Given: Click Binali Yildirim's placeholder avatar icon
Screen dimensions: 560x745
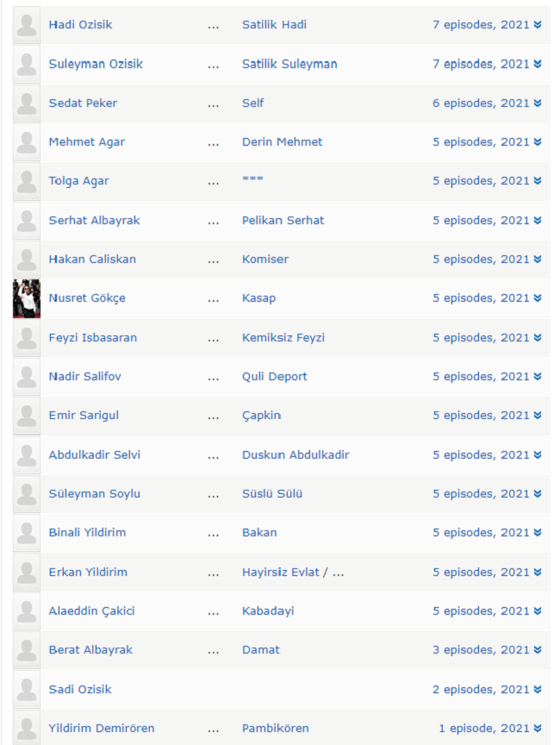Looking at the screenshot, I should coord(27,533).
